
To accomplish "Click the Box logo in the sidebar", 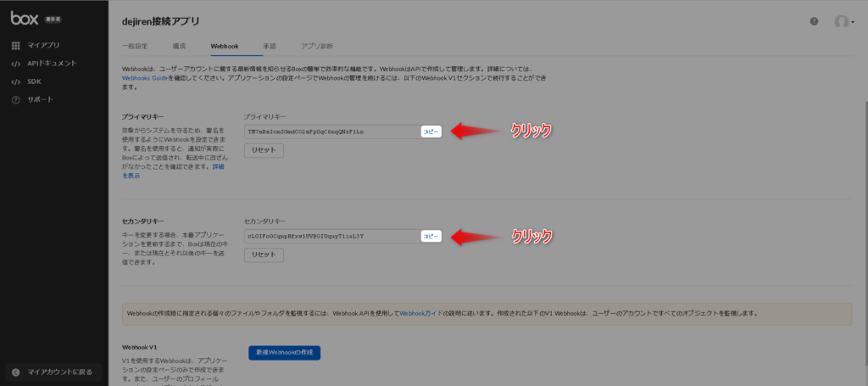I will [x=25, y=18].
